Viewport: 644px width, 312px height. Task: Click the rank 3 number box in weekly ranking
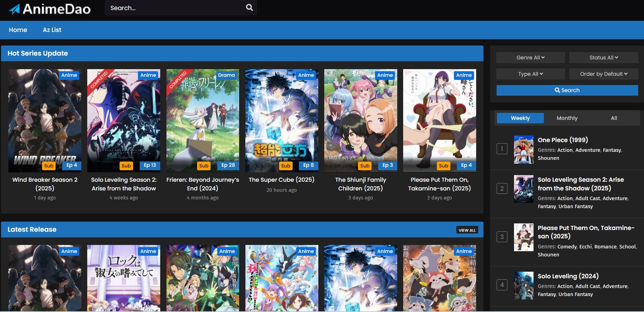pos(502,237)
